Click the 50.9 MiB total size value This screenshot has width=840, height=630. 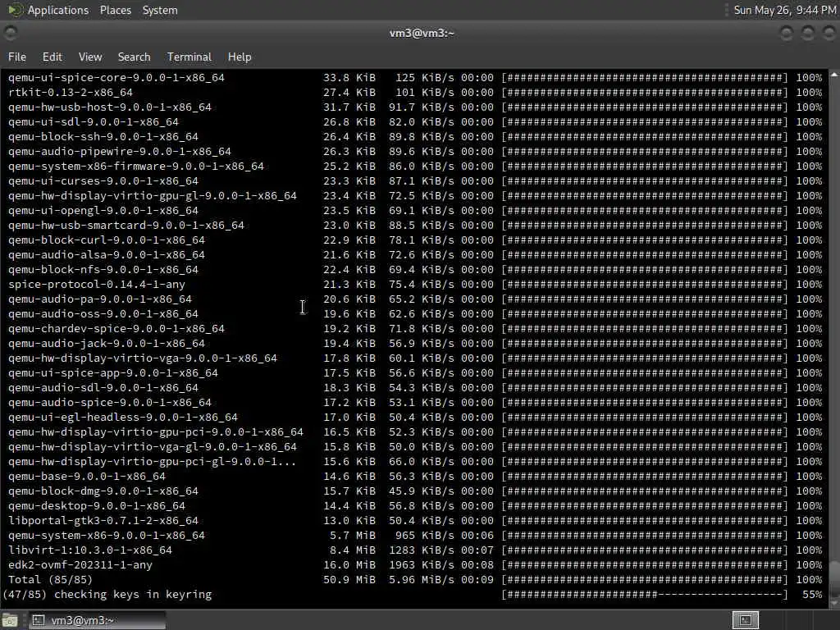click(x=349, y=580)
